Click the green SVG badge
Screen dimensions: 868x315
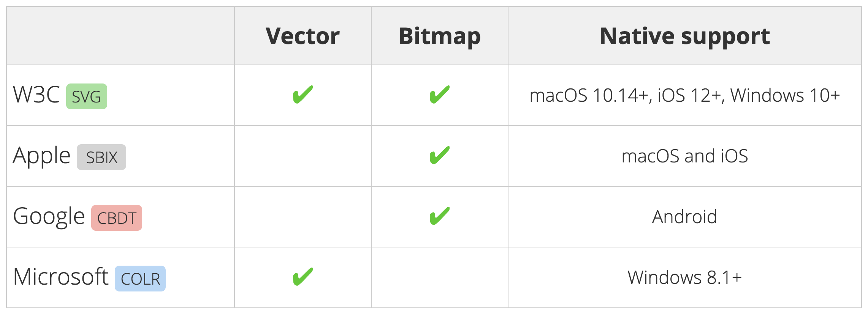coord(86,96)
